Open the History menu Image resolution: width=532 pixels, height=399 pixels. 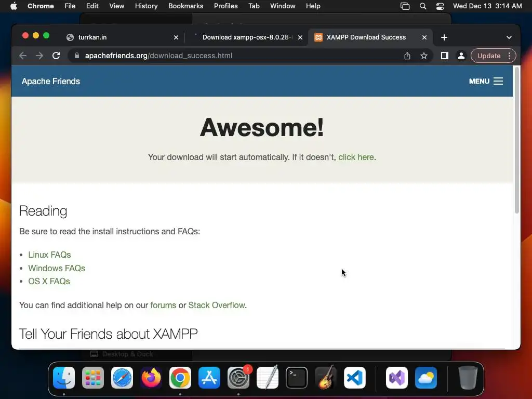(x=146, y=6)
